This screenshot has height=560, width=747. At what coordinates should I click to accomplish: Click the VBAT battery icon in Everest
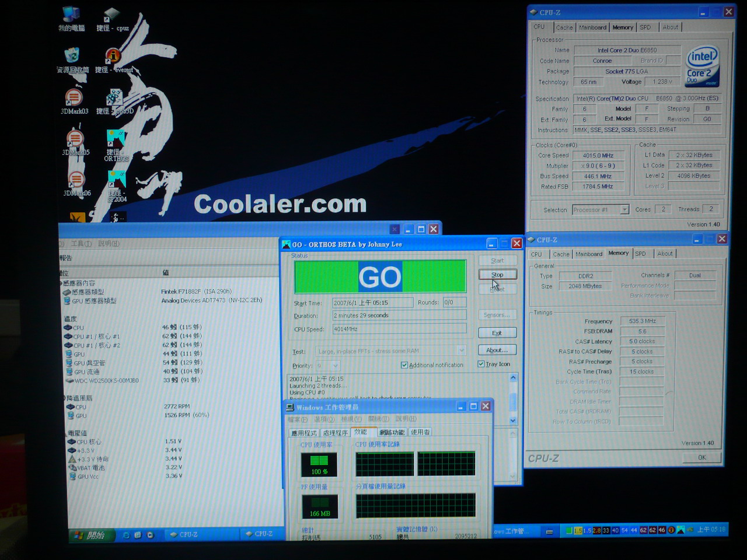pos(72,468)
